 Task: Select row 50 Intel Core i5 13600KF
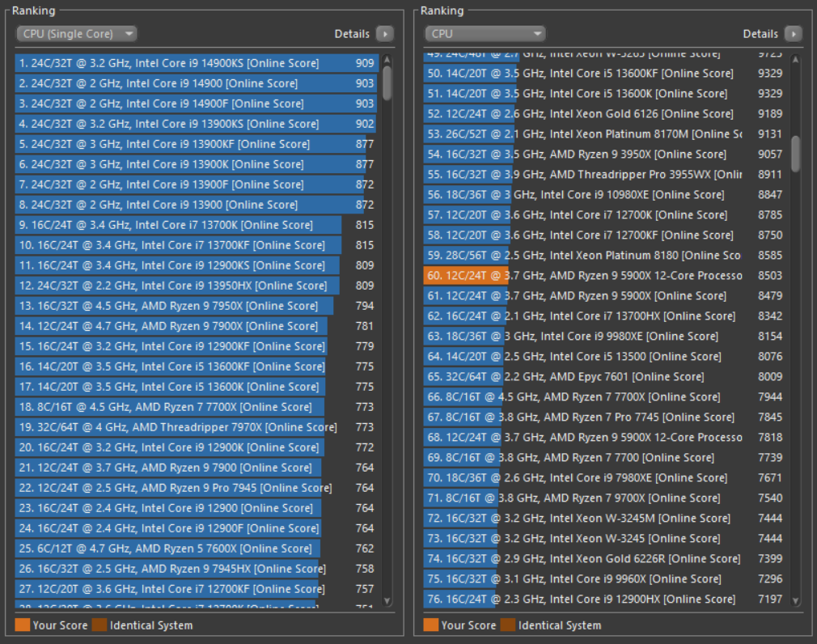click(605, 74)
